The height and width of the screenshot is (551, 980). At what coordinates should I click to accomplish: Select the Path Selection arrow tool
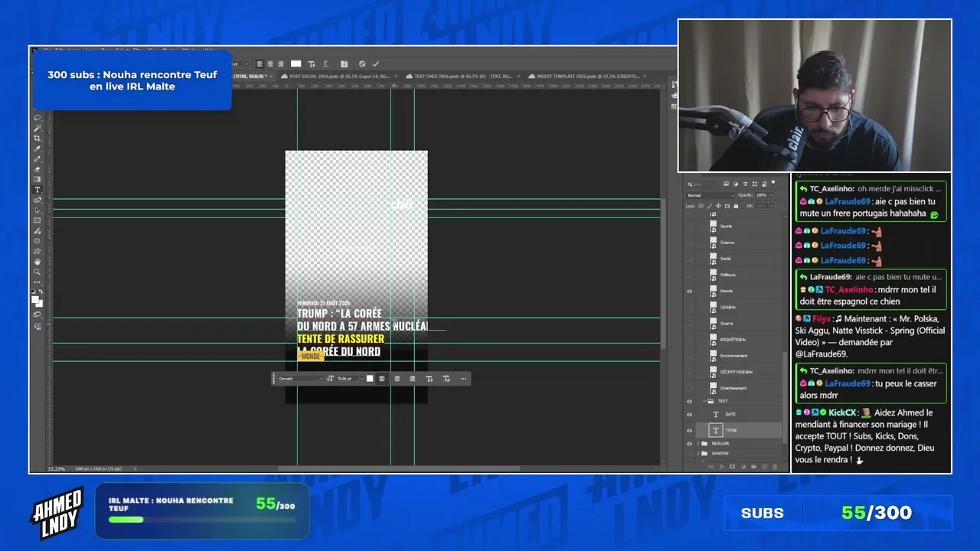(x=37, y=210)
